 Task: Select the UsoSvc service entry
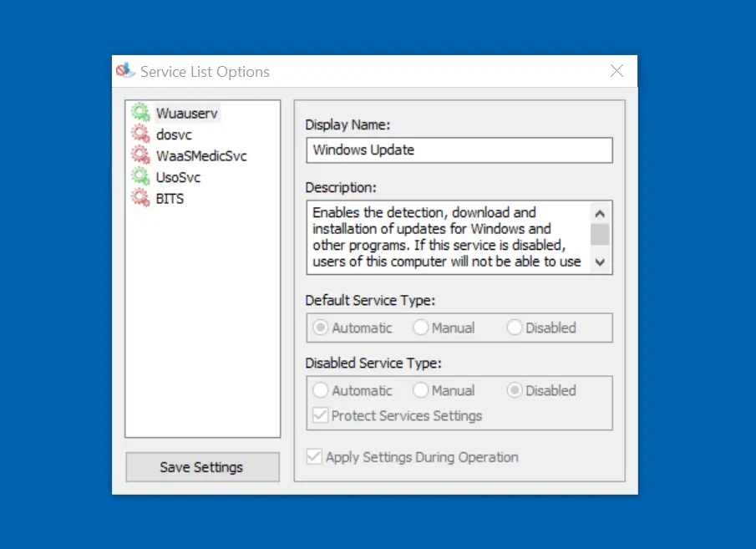pos(178,177)
